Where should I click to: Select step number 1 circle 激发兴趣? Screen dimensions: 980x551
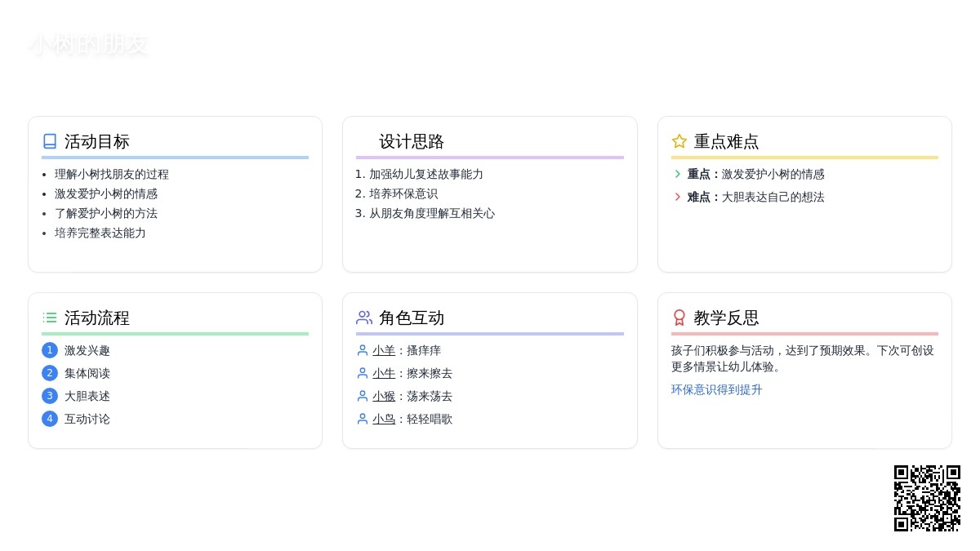pyautogui.click(x=50, y=350)
